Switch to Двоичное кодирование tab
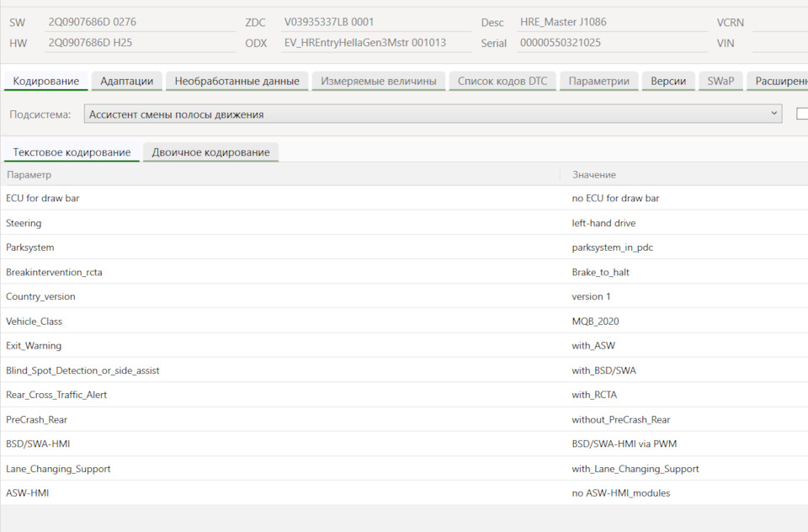The image size is (808, 532). tap(210, 152)
